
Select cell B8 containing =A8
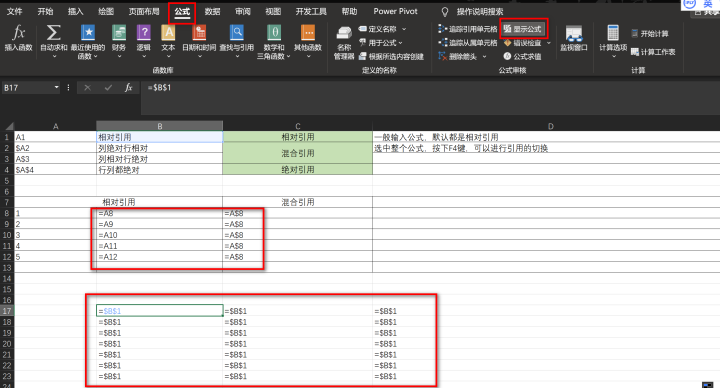tap(159, 213)
